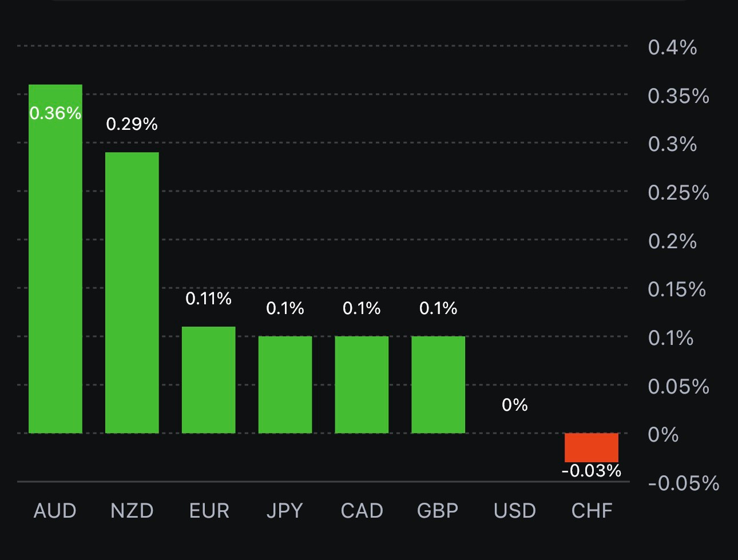Viewport: 738px width, 560px height.
Task: Tap the EUR currency label
Action: click(x=209, y=511)
